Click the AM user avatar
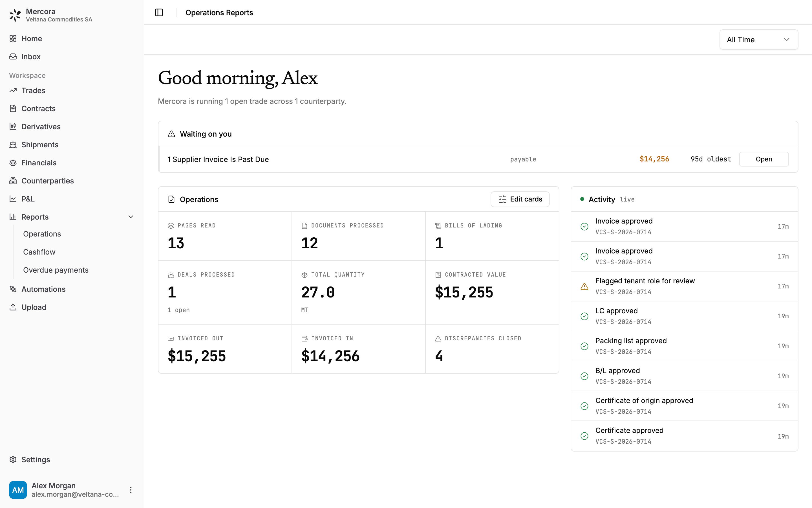812x508 pixels. [18, 490]
